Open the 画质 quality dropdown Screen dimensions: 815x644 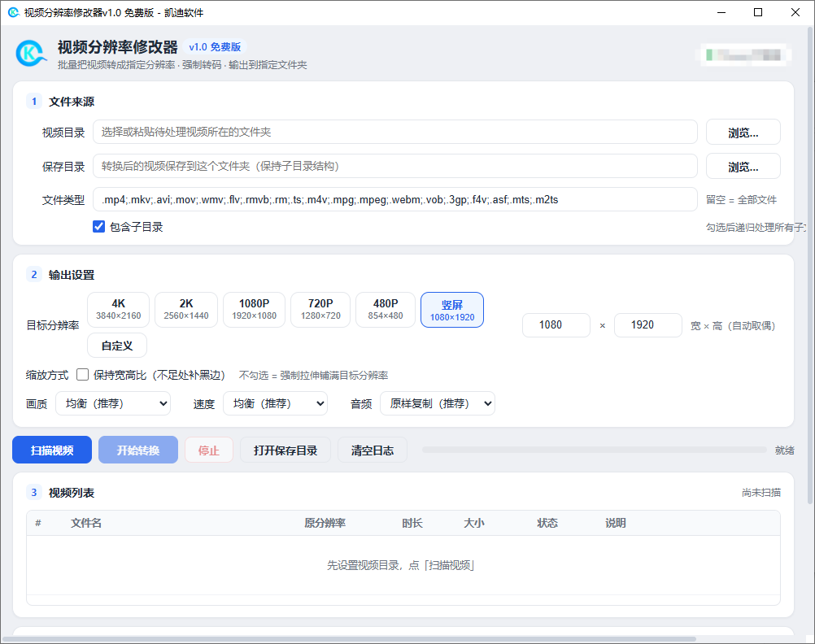(113, 403)
